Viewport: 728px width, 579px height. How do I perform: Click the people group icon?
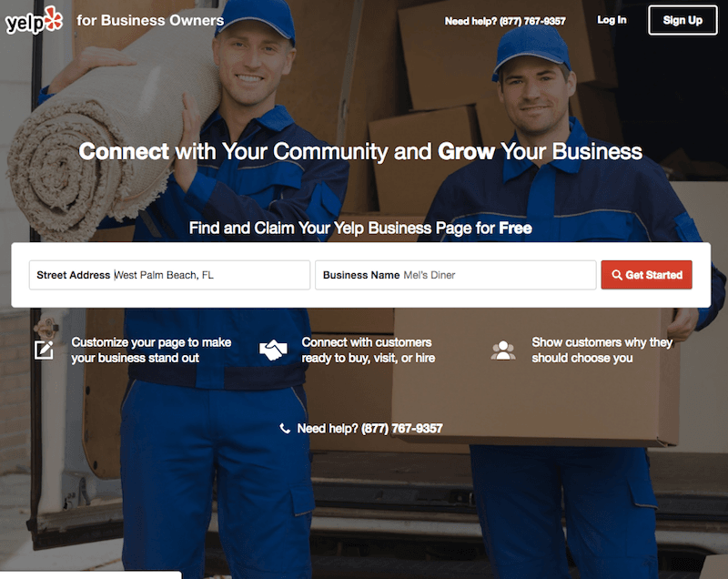(x=503, y=350)
